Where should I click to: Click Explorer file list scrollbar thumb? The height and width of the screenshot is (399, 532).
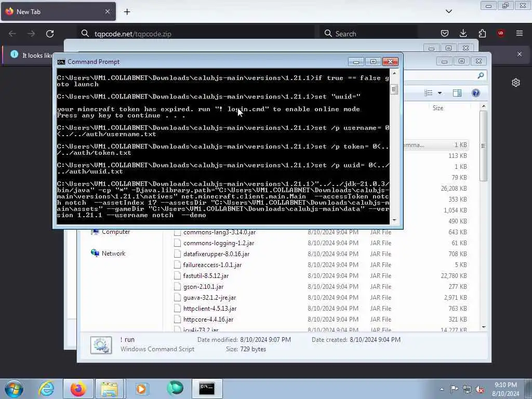pos(484,146)
